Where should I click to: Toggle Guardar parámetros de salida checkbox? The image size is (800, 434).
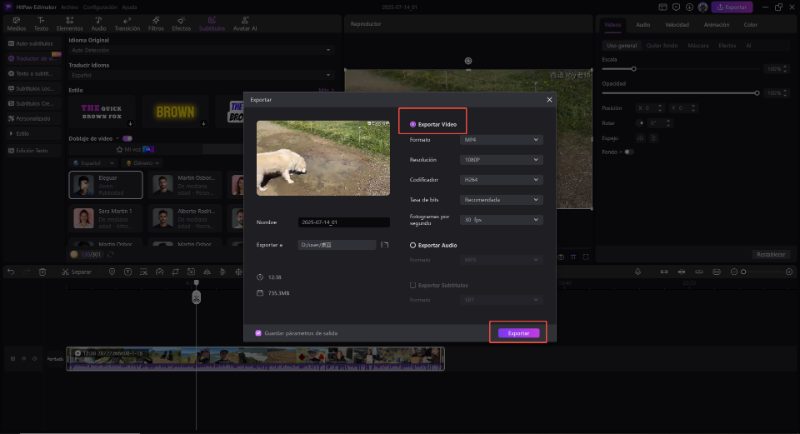coord(258,332)
